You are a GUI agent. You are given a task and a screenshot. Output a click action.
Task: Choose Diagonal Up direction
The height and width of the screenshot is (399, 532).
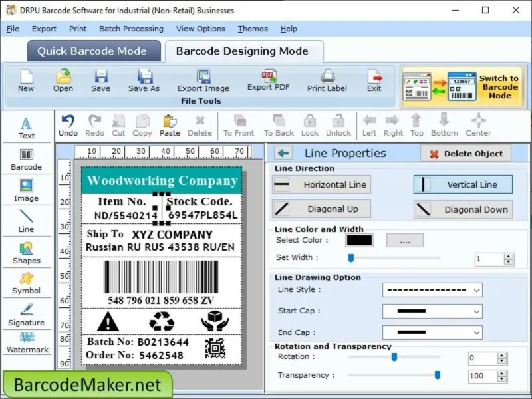click(321, 209)
